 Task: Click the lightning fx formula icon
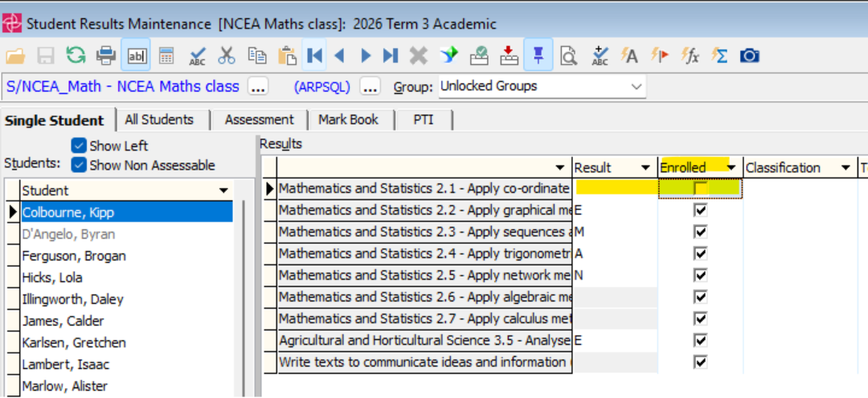click(x=690, y=55)
